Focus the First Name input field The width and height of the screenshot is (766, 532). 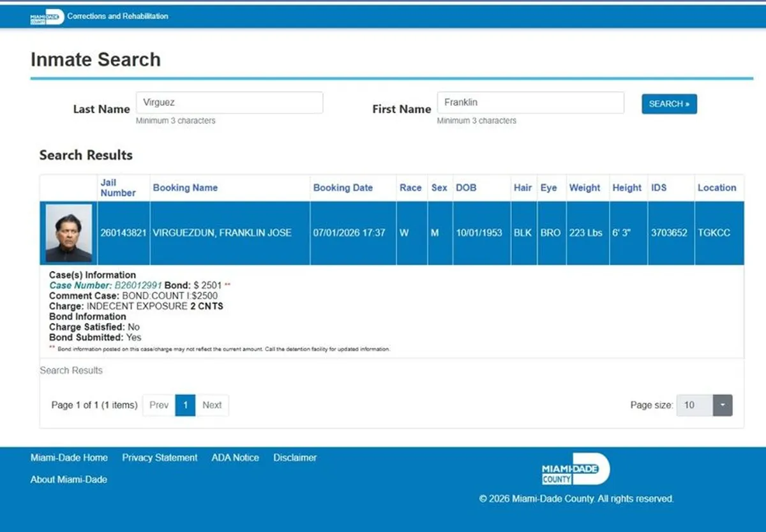point(530,103)
